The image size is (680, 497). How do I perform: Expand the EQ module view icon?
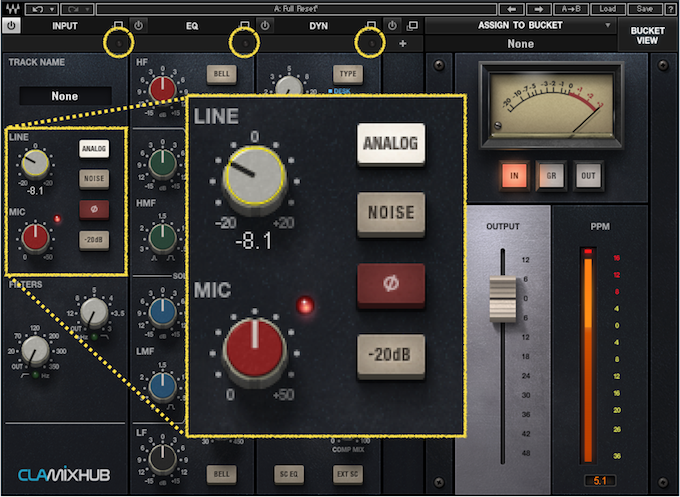[x=245, y=25]
